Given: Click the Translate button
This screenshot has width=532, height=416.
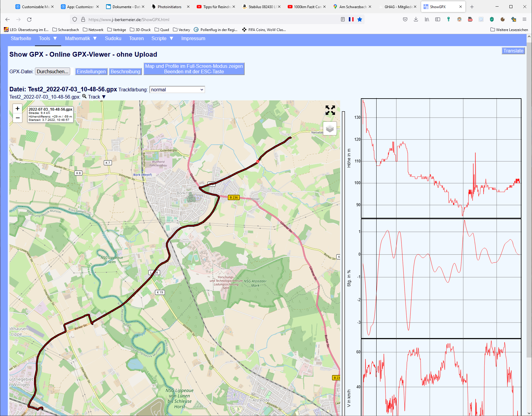Looking at the screenshot, I should 513,51.
